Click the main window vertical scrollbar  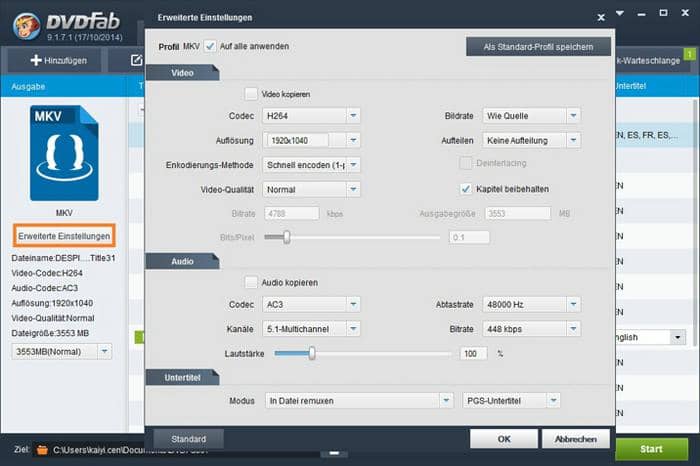click(695, 223)
